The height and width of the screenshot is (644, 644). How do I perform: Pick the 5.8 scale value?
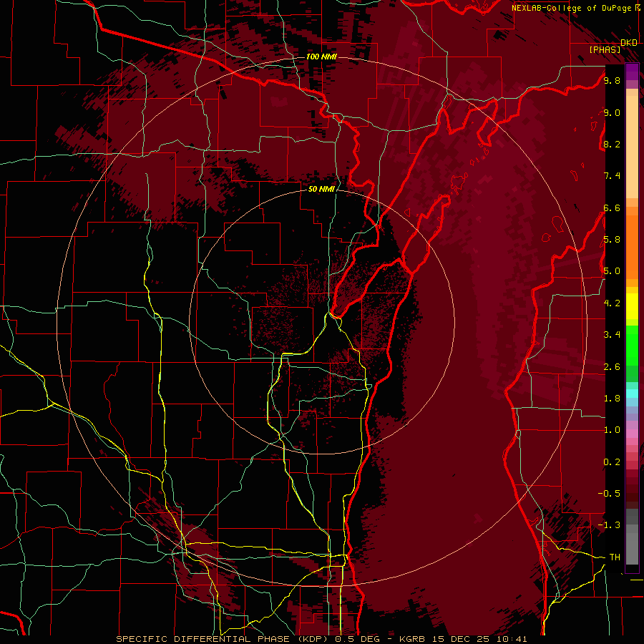pos(612,239)
